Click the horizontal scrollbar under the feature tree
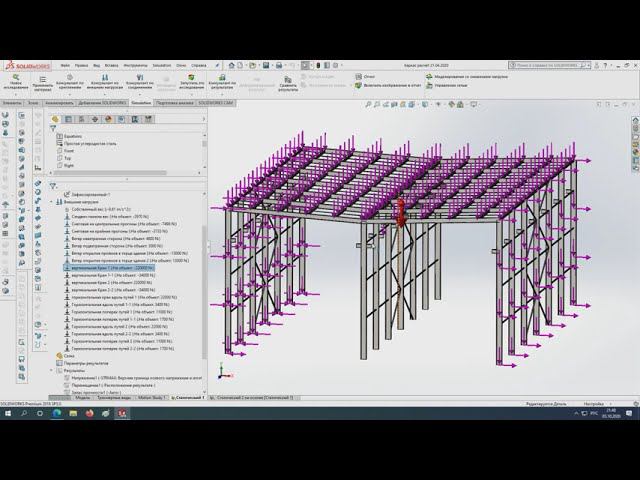Screen dimensions: 640x480 (110, 173)
